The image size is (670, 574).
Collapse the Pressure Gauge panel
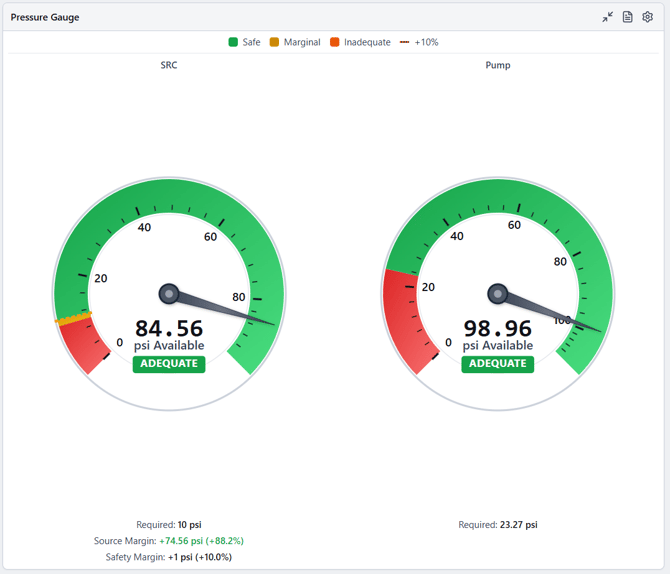pyautogui.click(x=607, y=17)
